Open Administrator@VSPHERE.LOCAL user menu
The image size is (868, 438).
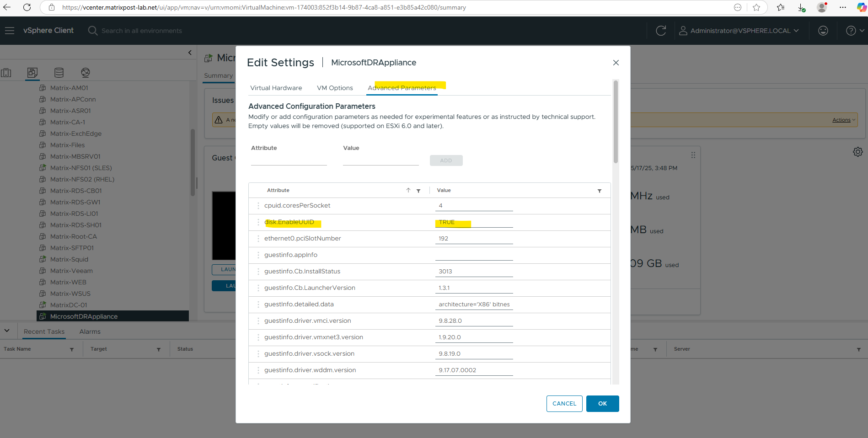[739, 31]
